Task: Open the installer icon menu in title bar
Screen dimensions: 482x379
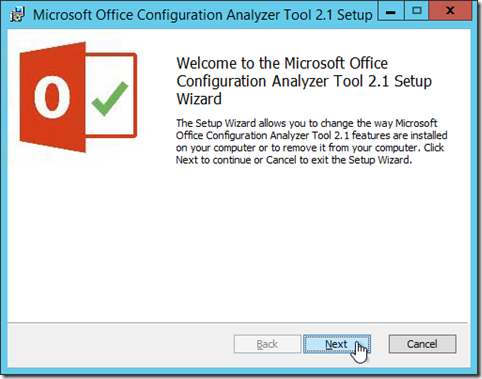Action: [17, 15]
